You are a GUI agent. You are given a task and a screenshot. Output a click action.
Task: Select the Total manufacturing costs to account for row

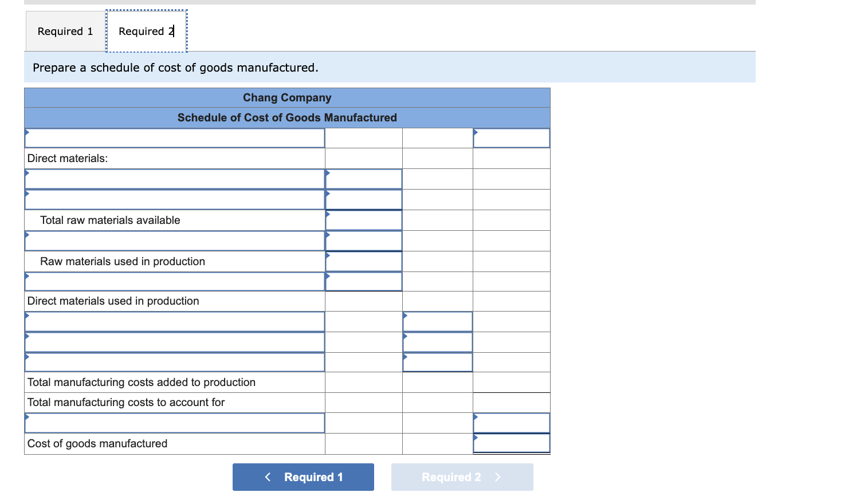pos(174,402)
